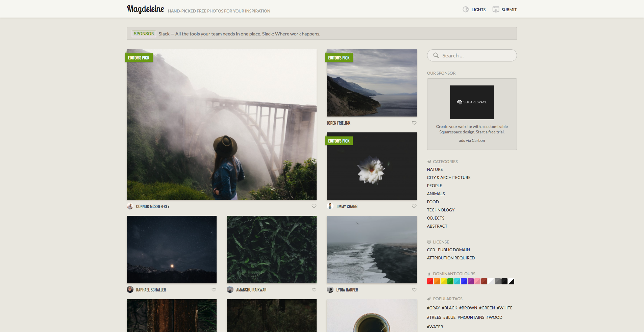
Task: Open the #BLUE tag
Action: [449, 317]
